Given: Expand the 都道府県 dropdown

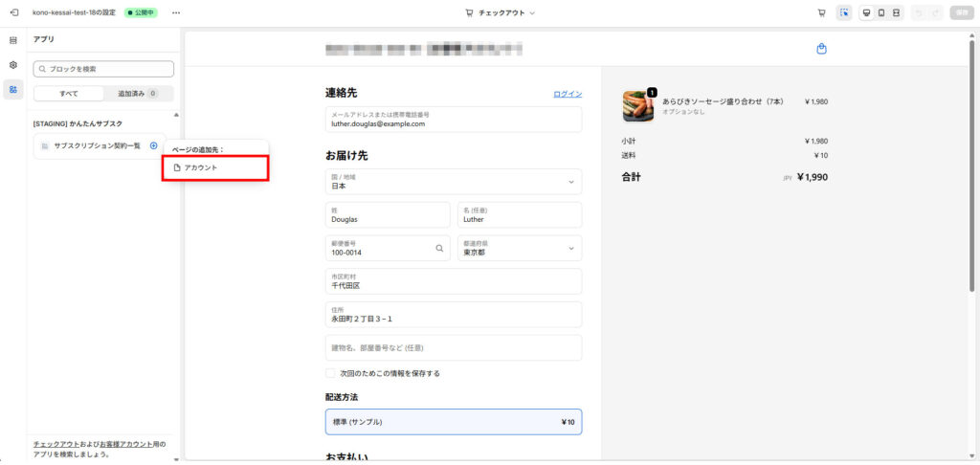Looking at the screenshot, I should click(x=519, y=249).
